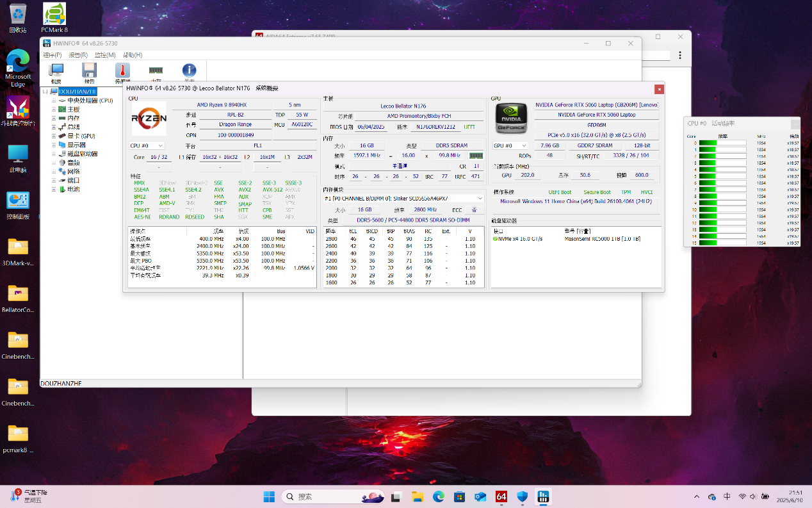The width and height of the screenshot is (812, 508).
Task: Open File Explorer from the taskbar
Action: tap(418, 496)
